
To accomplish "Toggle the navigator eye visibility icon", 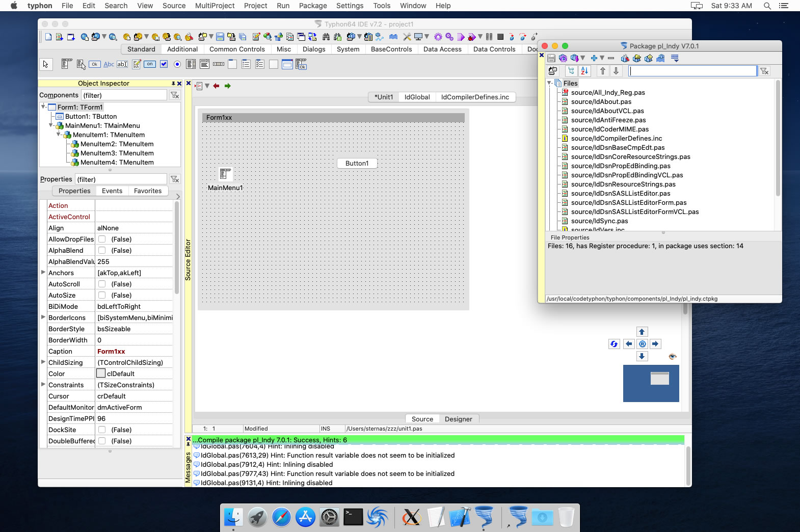I will (673, 357).
